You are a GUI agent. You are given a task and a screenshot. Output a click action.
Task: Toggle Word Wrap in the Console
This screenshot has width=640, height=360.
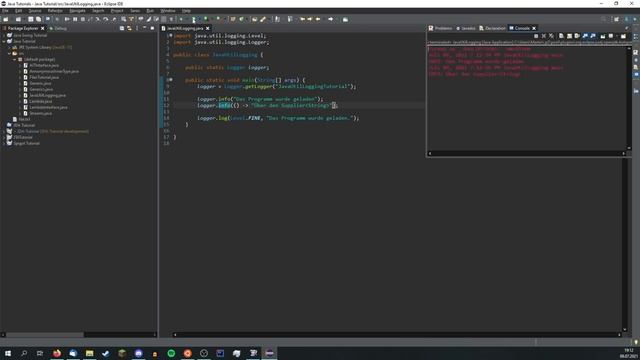[x=577, y=36]
